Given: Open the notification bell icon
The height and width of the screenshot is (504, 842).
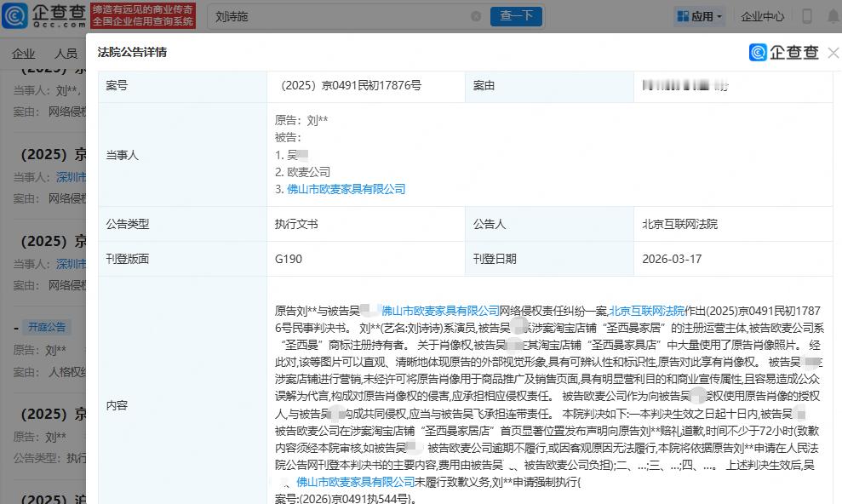Looking at the screenshot, I should click(832, 14).
